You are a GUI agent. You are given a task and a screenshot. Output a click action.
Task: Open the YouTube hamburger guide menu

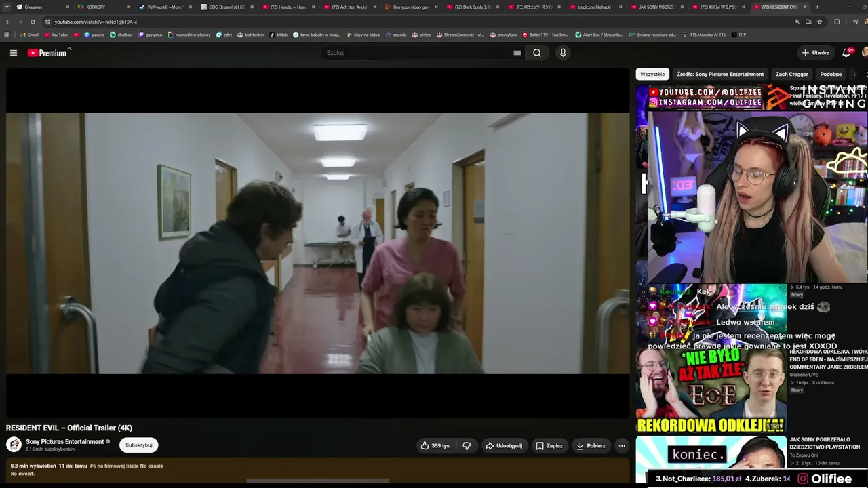(14, 53)
